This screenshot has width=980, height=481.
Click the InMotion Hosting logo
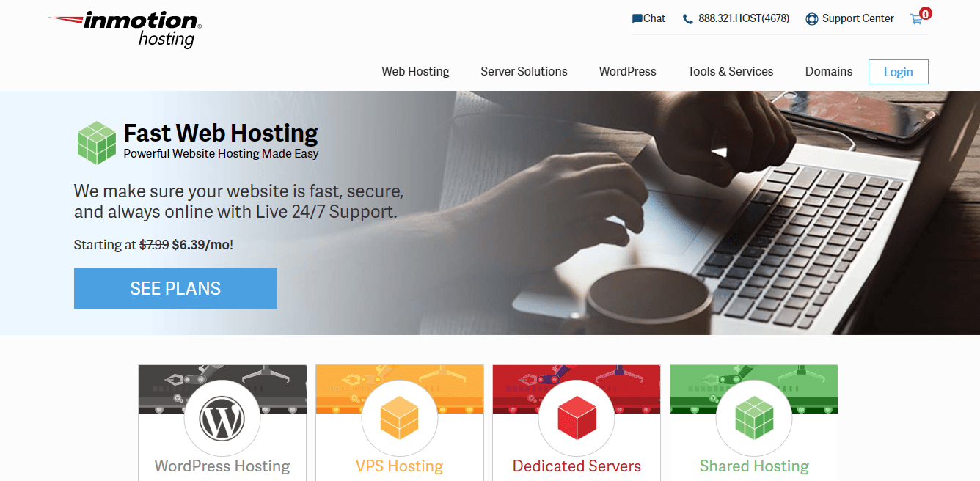coord(125,29)
